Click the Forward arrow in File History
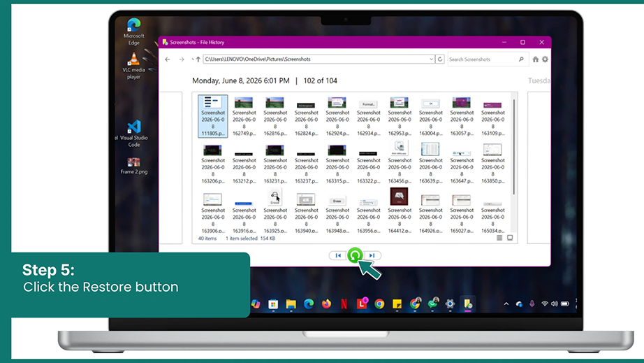The width and height of the screenshot is (644, 363). [182, 59]
